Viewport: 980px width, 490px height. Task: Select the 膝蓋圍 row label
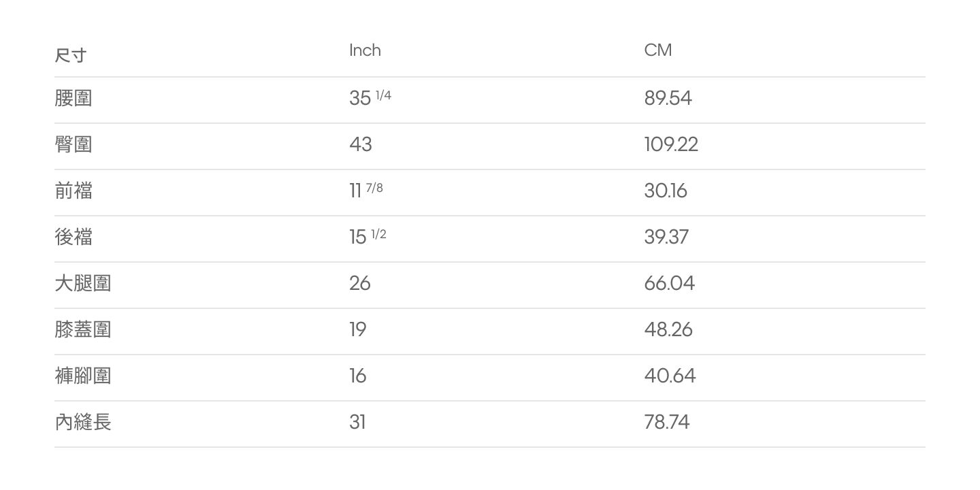pos(83,329)
